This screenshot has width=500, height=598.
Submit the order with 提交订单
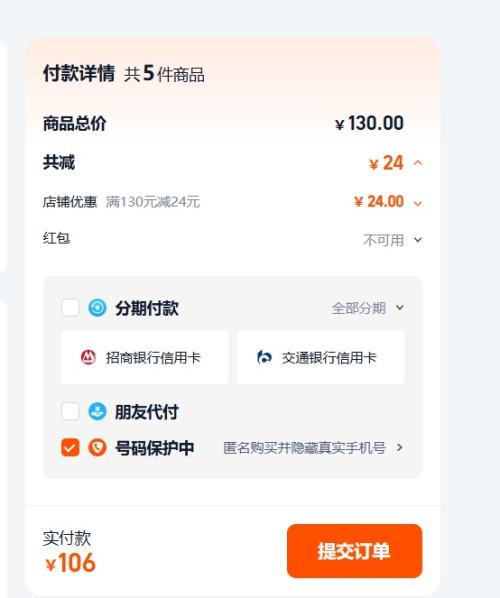(x=354, y=551)
